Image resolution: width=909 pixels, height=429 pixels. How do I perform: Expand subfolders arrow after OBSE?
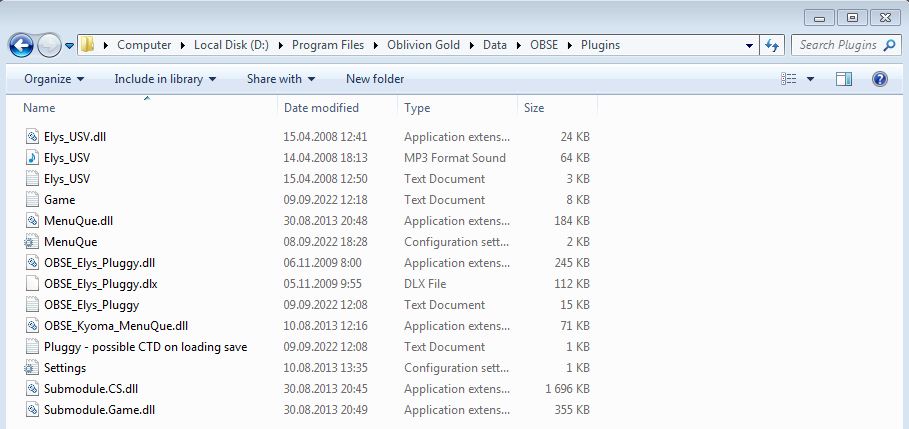569,45
